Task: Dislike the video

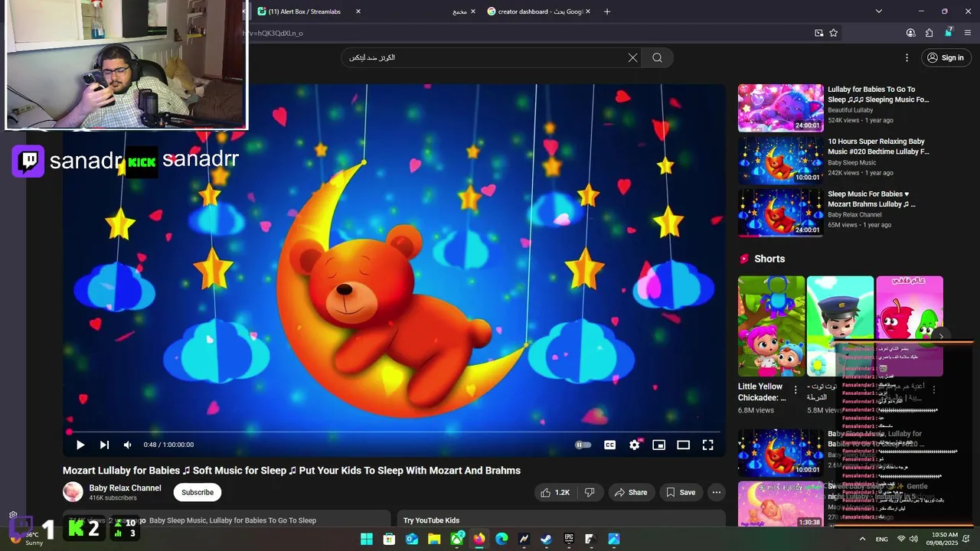Action: (x=590, y=492)
